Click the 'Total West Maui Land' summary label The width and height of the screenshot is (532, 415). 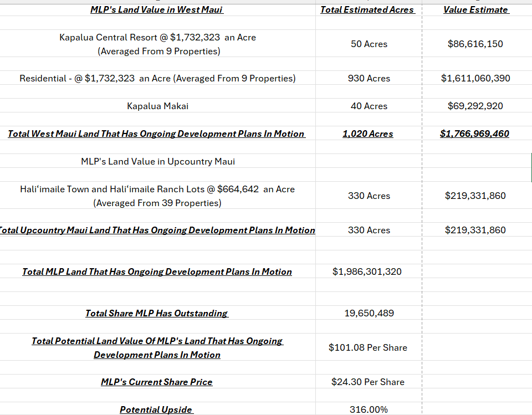coord(157,134)
